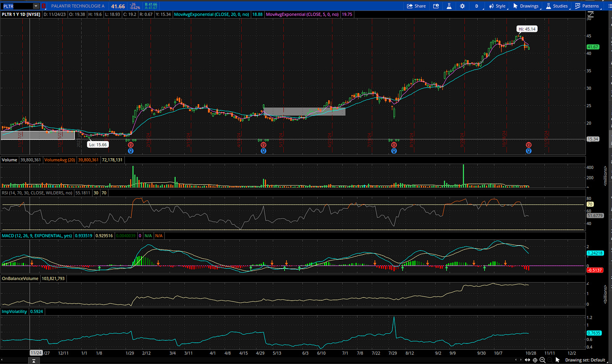
Task: Click the 51.6779 RSI value label
Action: click(x=595, y=215)
